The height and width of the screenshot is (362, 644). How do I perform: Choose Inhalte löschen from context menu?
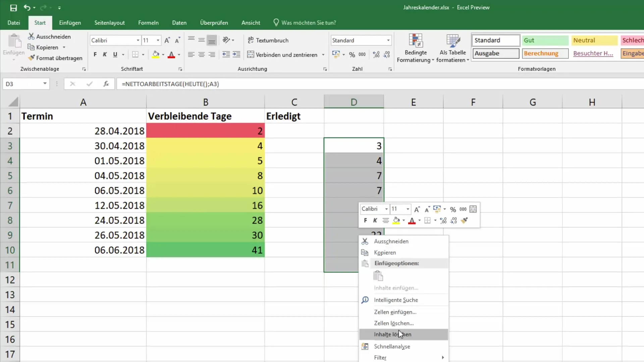[x=404, y=334]
